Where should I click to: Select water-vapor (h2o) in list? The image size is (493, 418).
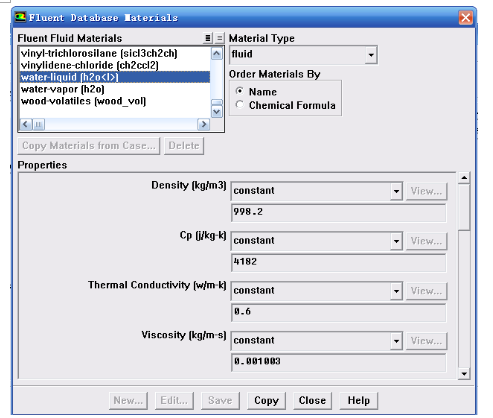pyautogui.click(x=115, y=89)
